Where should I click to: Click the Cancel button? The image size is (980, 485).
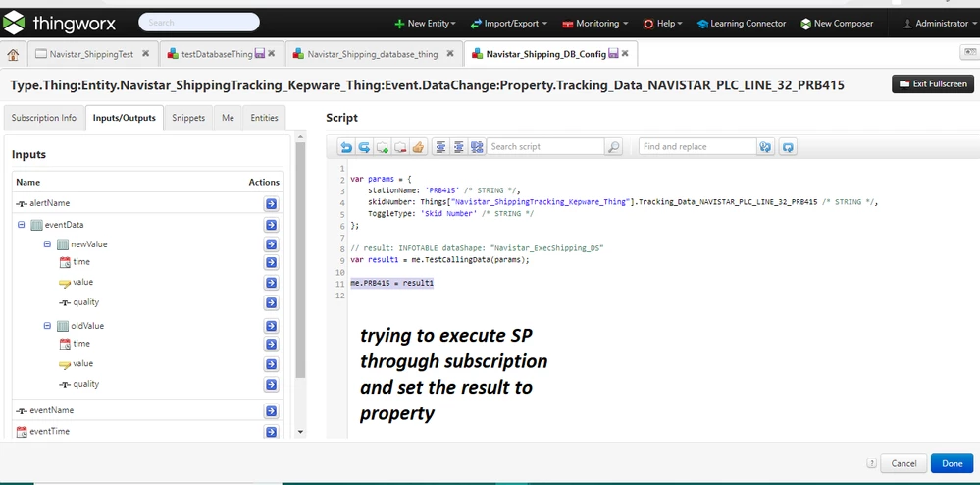[903, 463]
